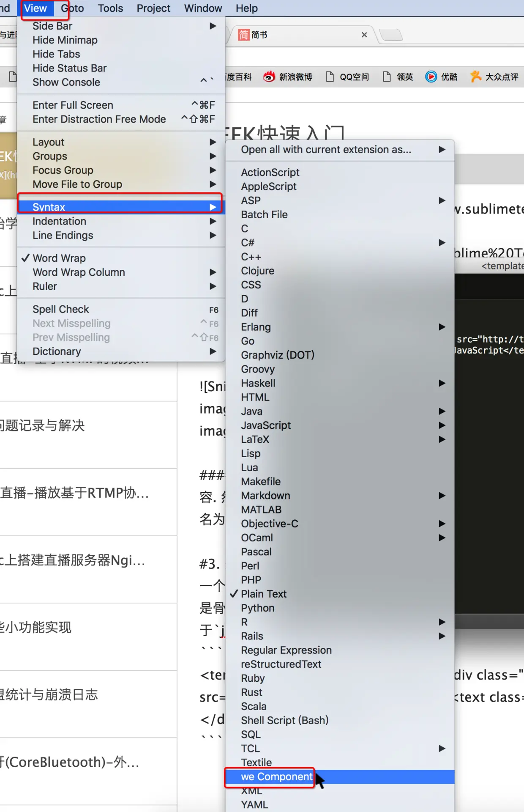
Task: Expand the Objective-C syntax submenu
Action: 340,524
